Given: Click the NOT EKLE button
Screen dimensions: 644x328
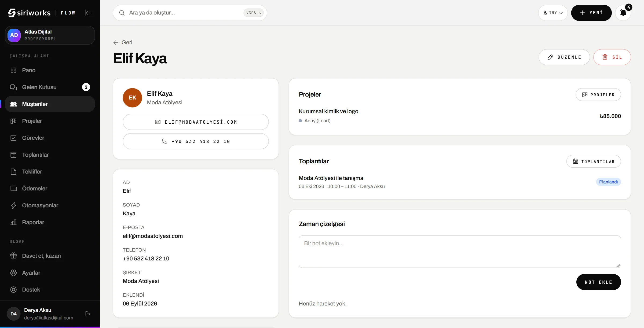Looking at the screenshot, I should click(x=598, y=282).
